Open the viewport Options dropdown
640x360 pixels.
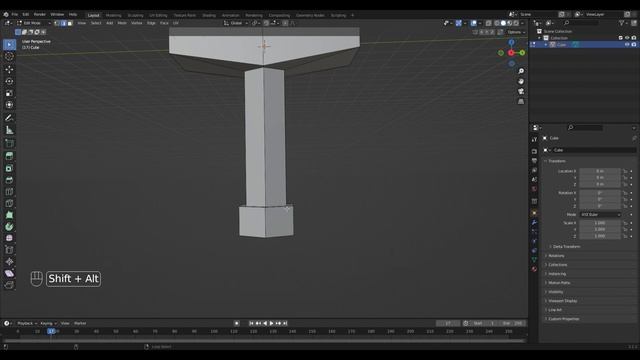516,32
